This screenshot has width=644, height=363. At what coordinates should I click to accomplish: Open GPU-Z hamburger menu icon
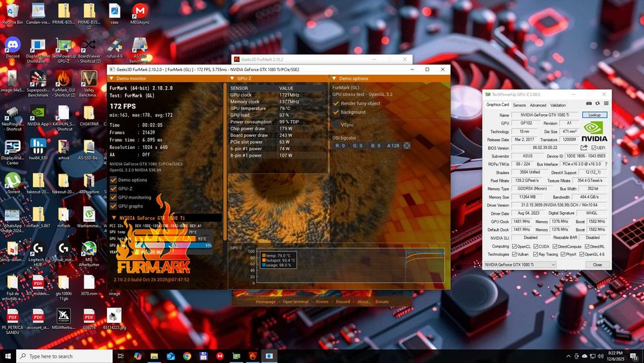click(x=606, y=104)
